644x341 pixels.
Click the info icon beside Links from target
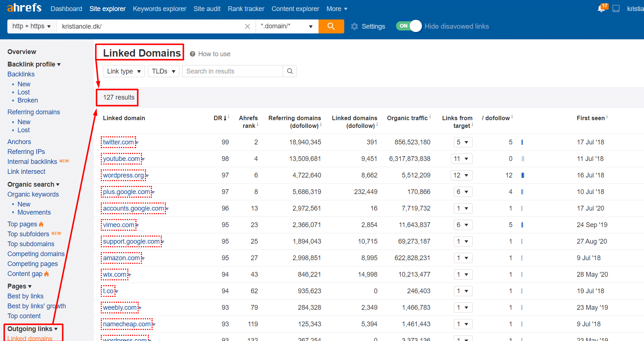coord(472,125)
